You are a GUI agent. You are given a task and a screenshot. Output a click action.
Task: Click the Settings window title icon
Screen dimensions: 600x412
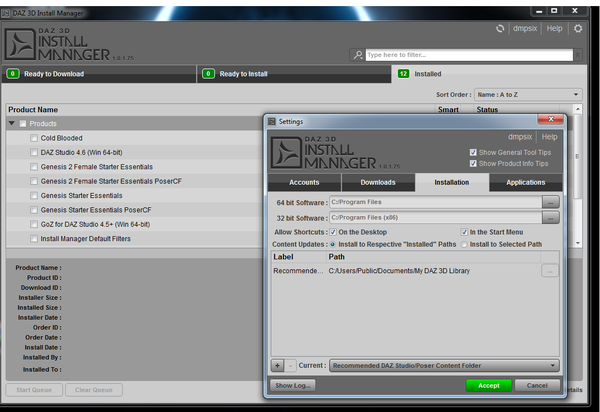[x=272, y=122]
